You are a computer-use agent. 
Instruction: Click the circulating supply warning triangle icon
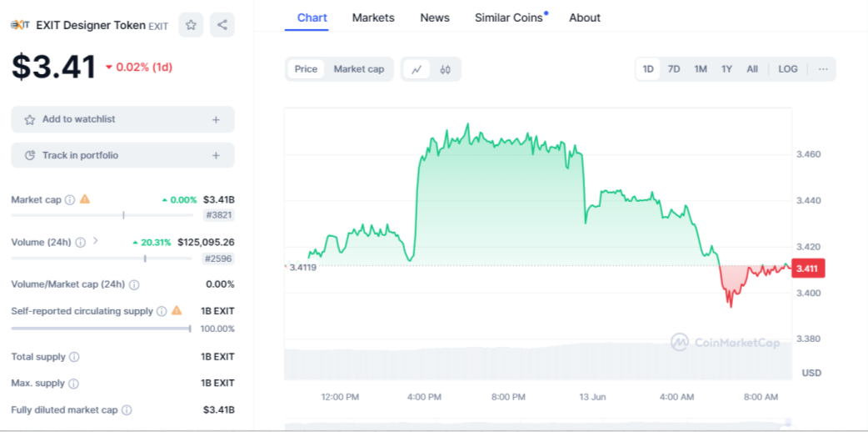pyautogui.click(x=177, y=310)
